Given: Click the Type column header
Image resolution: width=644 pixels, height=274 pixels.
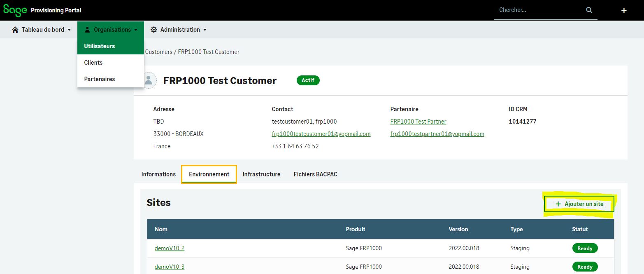Looking at the screenshot, I should (516, 229).
